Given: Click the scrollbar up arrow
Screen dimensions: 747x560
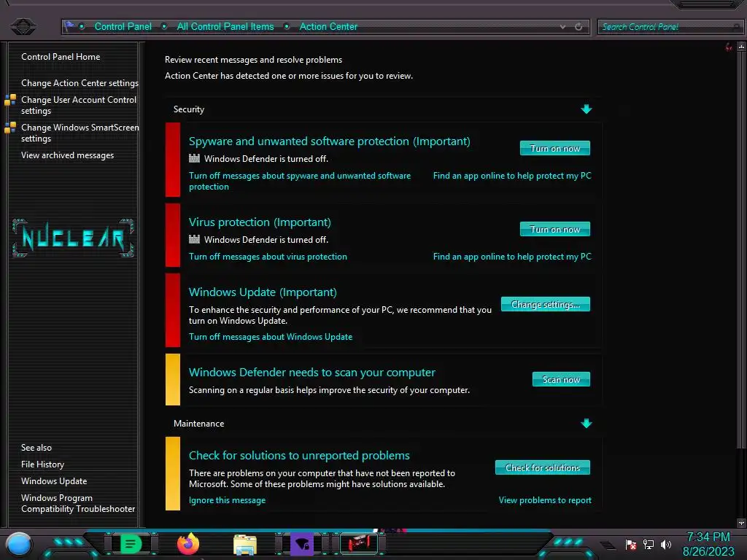Looking at the screenshot, I should (741, 47).
